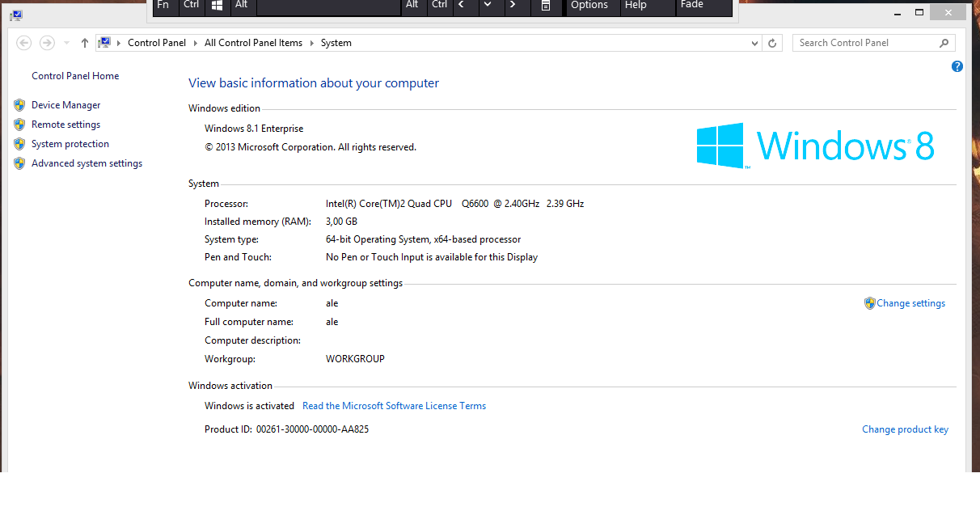980x524 pixels.
Task: Open Advanced system settings
Action: tap(87, 163)
